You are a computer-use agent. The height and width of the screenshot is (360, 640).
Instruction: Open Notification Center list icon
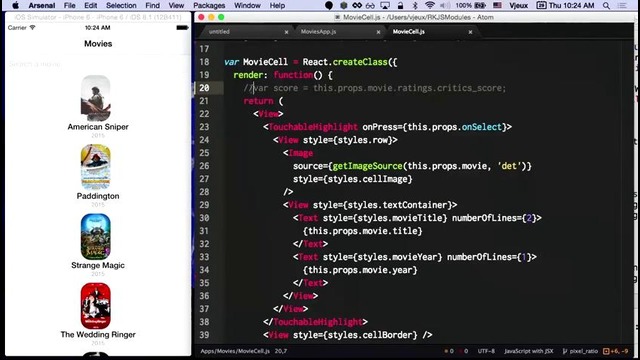point(622,5)
